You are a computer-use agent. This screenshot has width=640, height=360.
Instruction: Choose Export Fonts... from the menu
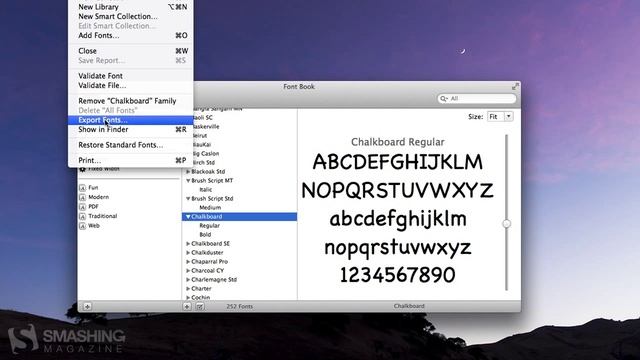pos(131,120)
